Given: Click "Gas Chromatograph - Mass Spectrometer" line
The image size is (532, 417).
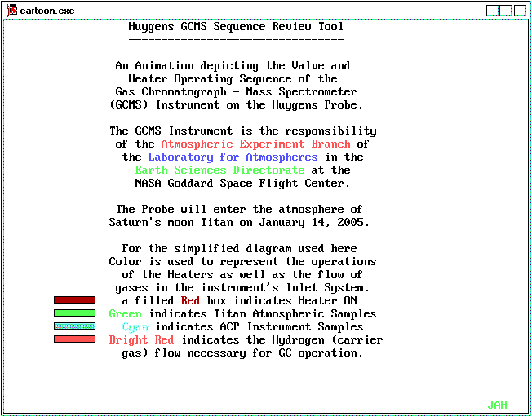Looking at the screenshot, I should coord(236,92).
